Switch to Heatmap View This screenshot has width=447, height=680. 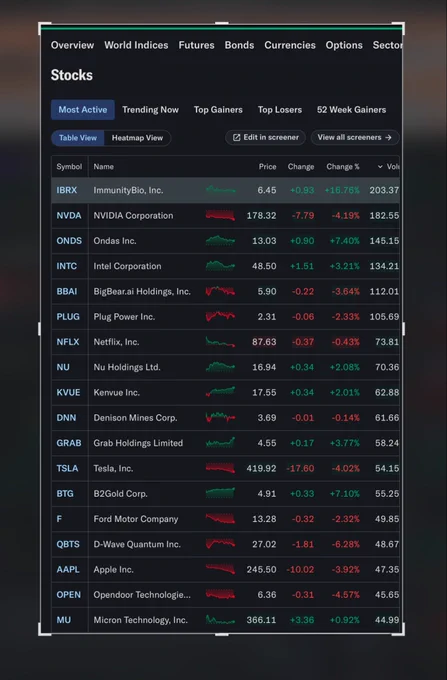[x=137, y=138]
